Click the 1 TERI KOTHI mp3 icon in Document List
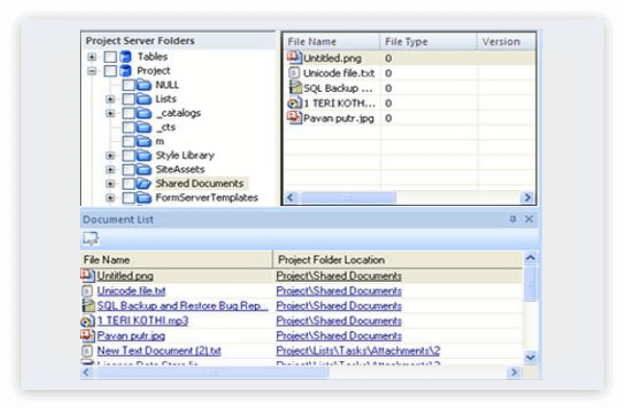Viewport: 624px width, 409px height. [88, 321]
